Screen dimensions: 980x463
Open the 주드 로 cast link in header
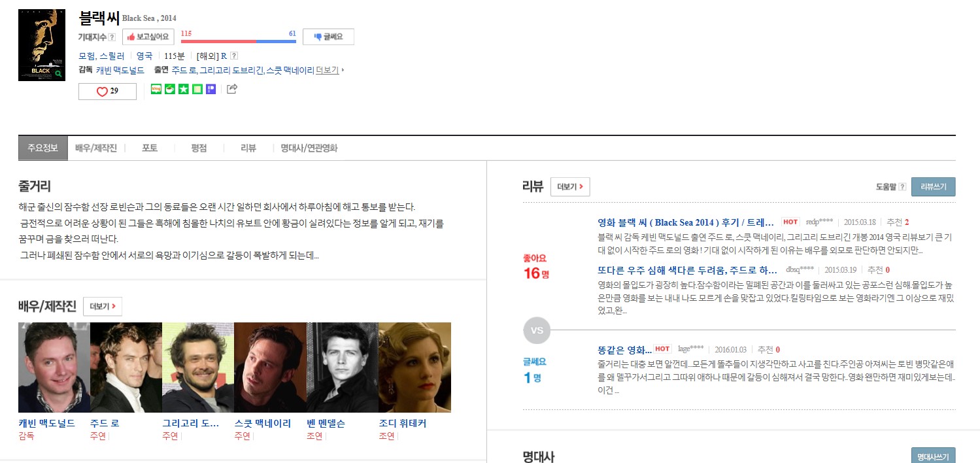[184, 70]
